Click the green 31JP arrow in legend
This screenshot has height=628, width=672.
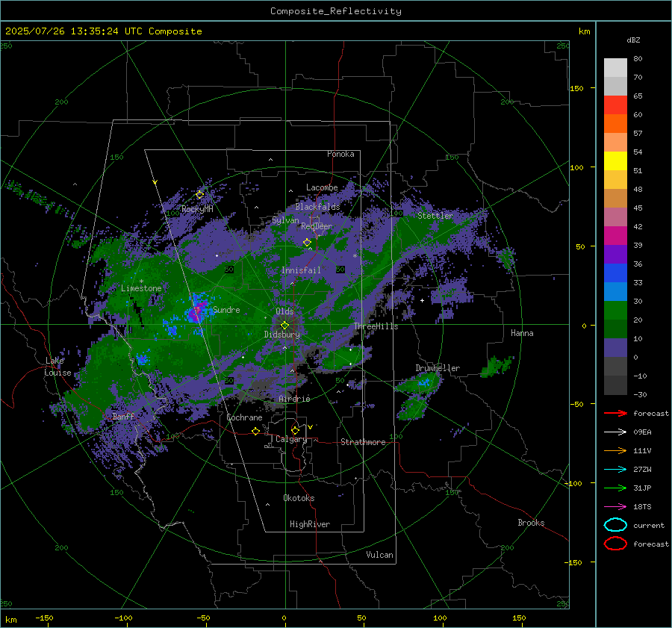click(x=615, y=488)
